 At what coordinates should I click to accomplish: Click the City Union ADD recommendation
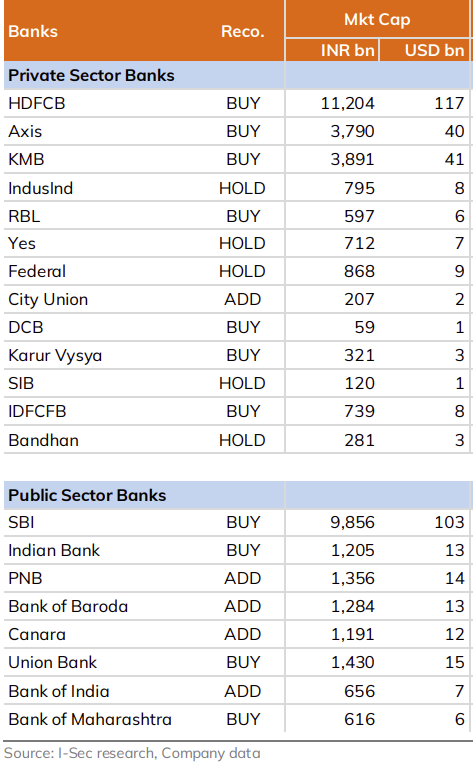pyautogui.click(x=243, y=300)
